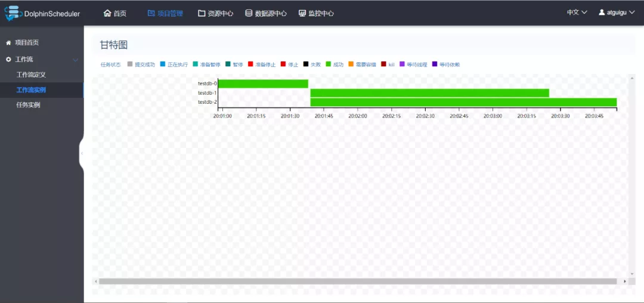Click the 监控中心 monitor icon
The width and height of the screenshot is (644, 303).
pyautogui.click(x=302, y=13)
